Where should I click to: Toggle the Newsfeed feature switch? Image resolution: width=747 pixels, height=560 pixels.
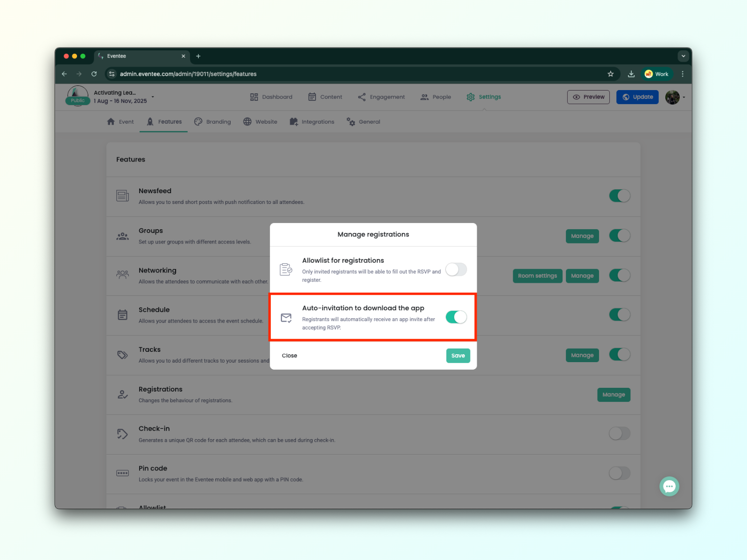coord(620,196)
